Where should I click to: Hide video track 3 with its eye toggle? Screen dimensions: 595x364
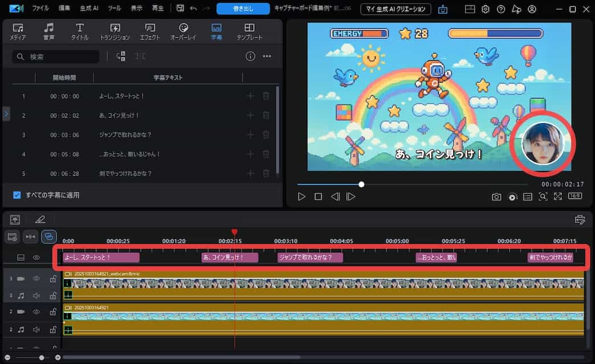[x=35, y=279]
